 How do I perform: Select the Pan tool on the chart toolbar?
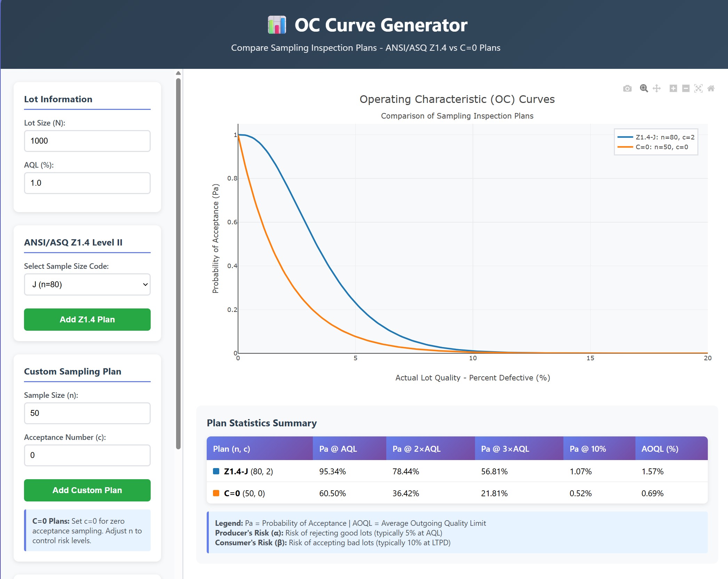[x=657, y=89]
